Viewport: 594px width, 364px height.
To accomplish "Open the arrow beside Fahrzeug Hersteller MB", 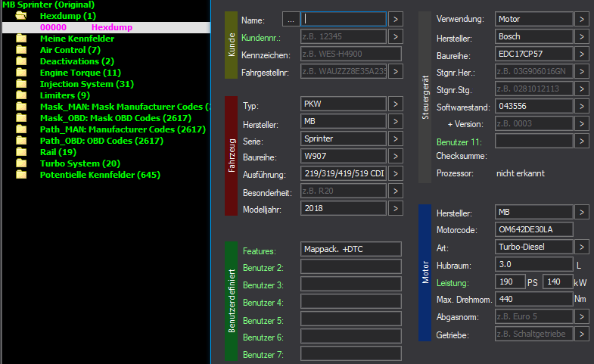I will tap(396, 122).
